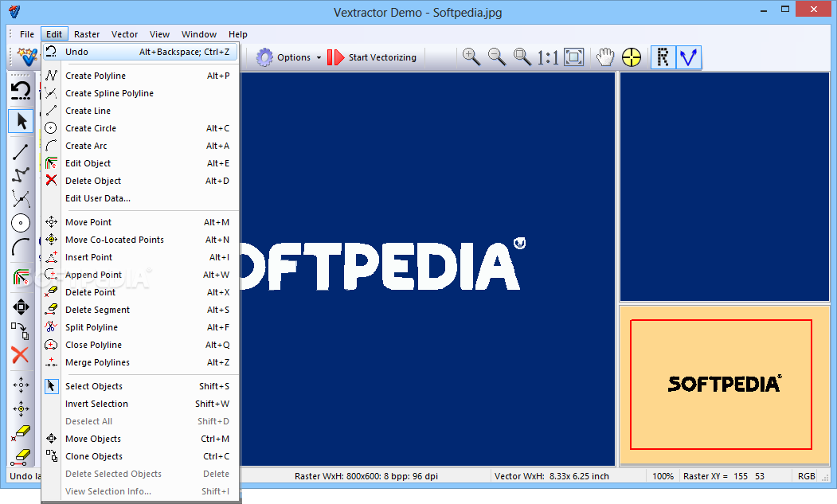Select Edit Object menu entry
The image size is (837, 504).
pyautogui.click(x=140, y=163)
